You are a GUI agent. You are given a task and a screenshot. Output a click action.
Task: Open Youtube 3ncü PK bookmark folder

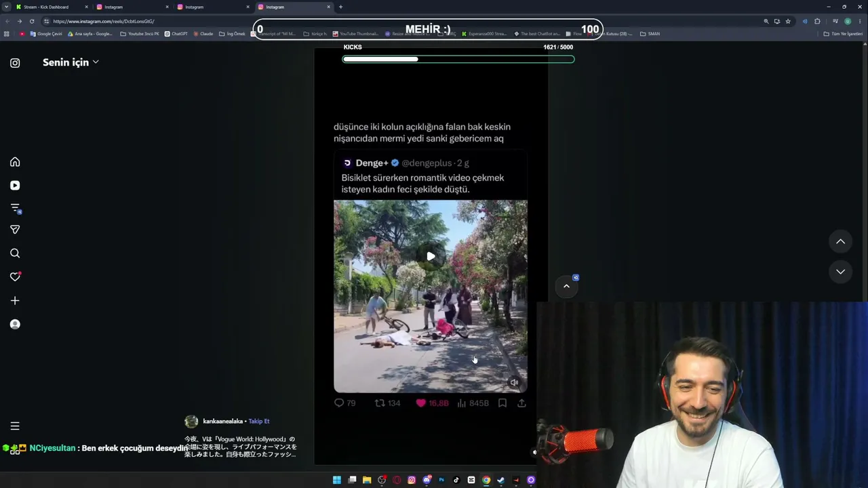tap(140, 34)
